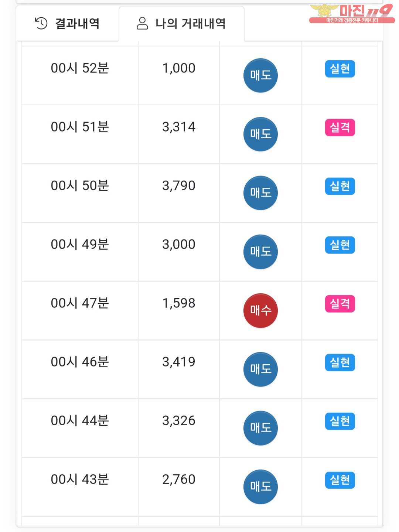Click red 매수 circle at 00시 47분

tap(260, 310)
